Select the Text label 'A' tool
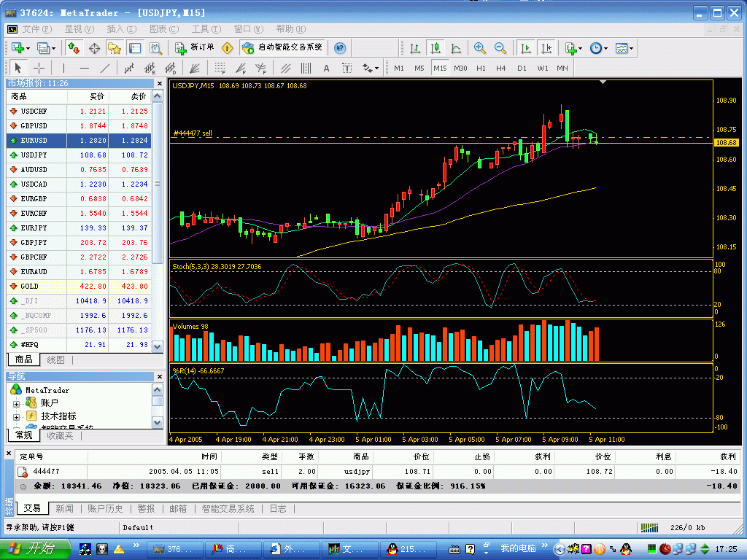Viewport: 747px width, 560px height. pyautogui.click(x=326, y=69)
